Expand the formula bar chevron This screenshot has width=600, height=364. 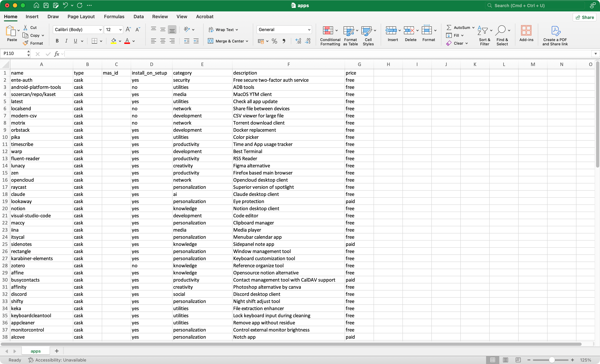pos(596,54)
